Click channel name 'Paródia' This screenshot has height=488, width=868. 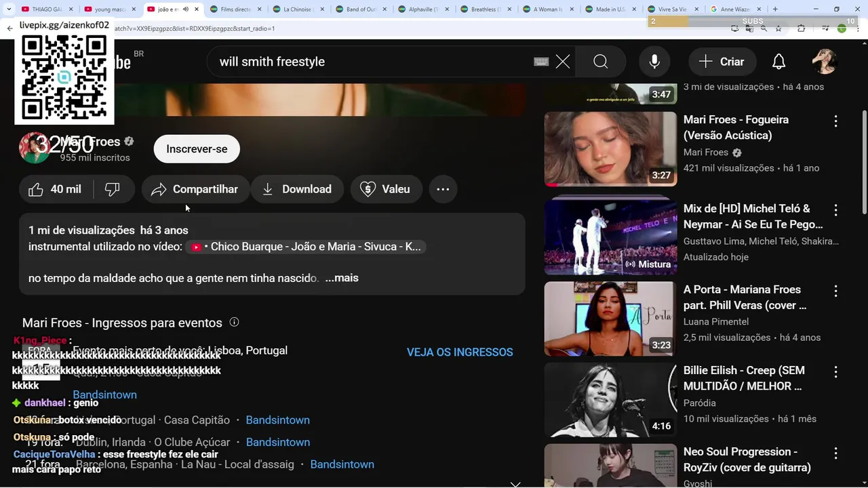point(700,403)
